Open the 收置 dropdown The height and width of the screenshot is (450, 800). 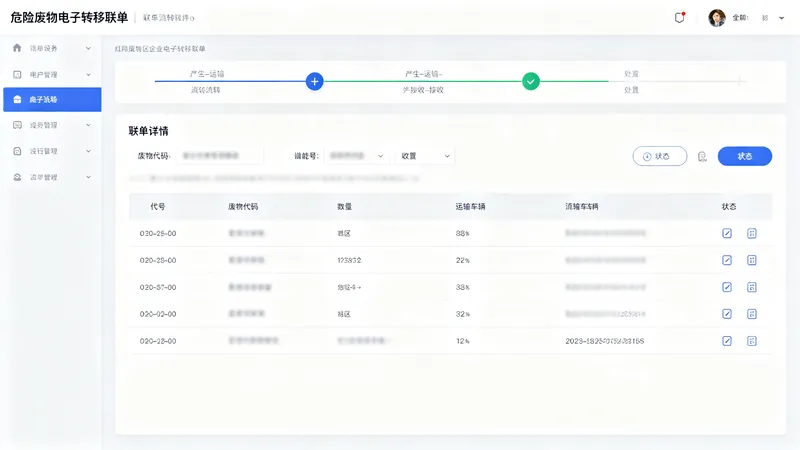pyautogui.click(x=425, y=156)
